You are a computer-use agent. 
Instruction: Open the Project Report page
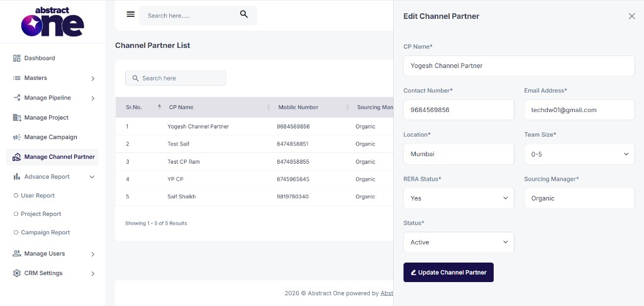coord(41,214)
